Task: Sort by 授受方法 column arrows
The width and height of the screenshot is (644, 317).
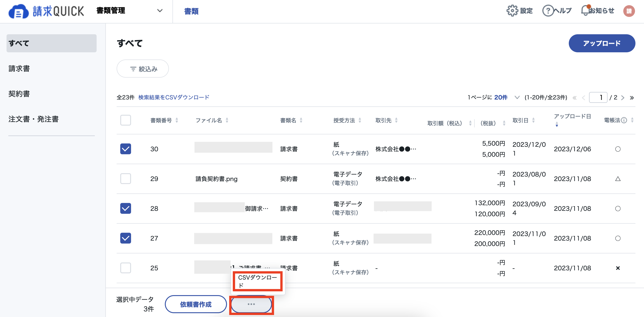Action: point(360,120)
